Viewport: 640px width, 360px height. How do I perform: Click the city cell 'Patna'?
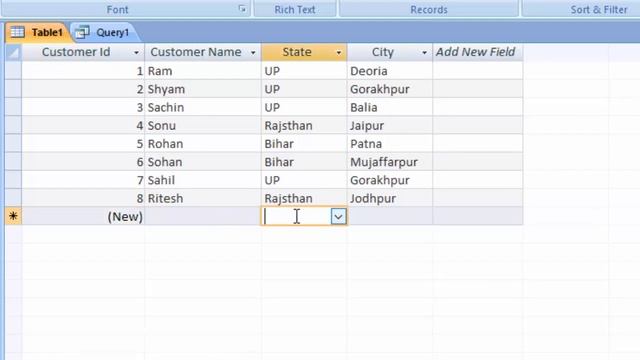click(390, 144)
